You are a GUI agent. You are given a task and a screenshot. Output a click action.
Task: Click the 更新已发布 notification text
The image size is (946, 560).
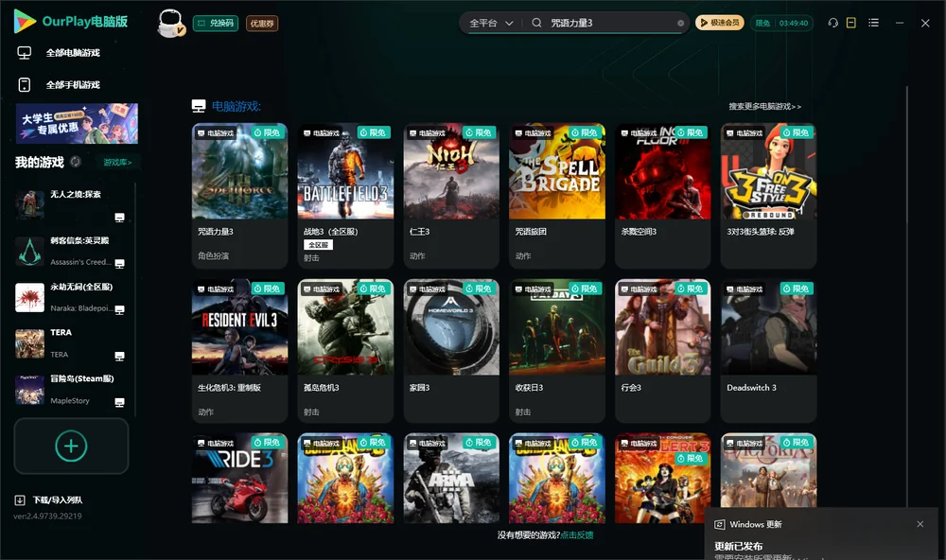pyautogui.click(x=739, y=546)
